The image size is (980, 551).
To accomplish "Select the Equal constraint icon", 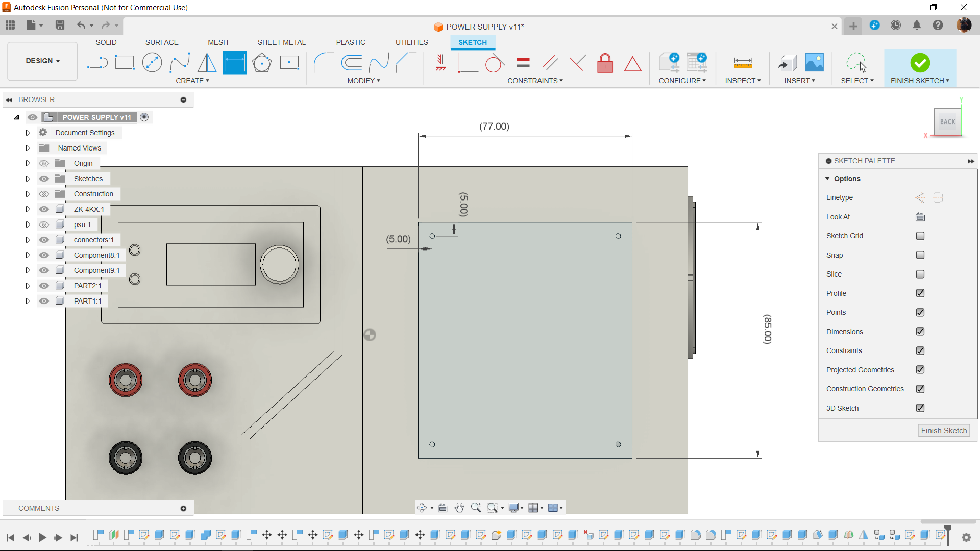I will (523, 63).
